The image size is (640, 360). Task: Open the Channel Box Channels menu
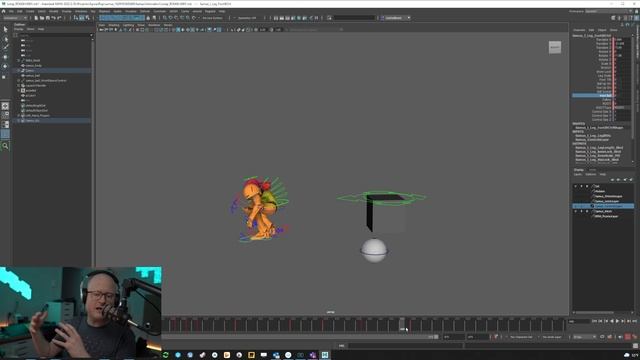579,30
